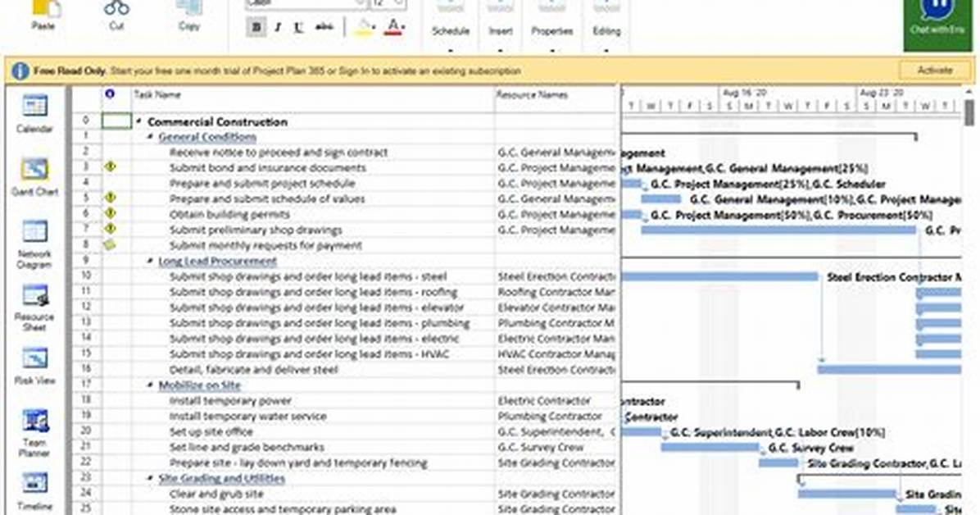Select 'Clear and grub site' task
Image resolution: width=980 pixels, height=515 pixels.
pos(216,494)
